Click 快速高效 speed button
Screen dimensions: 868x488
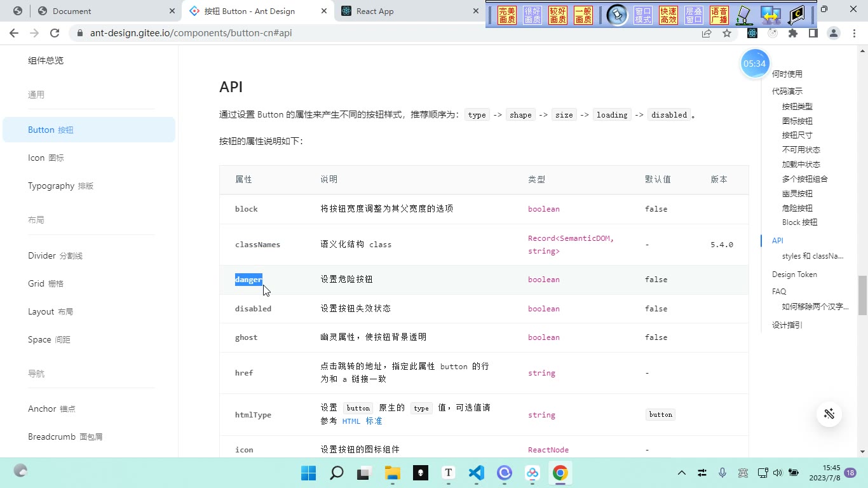[668, 15]
